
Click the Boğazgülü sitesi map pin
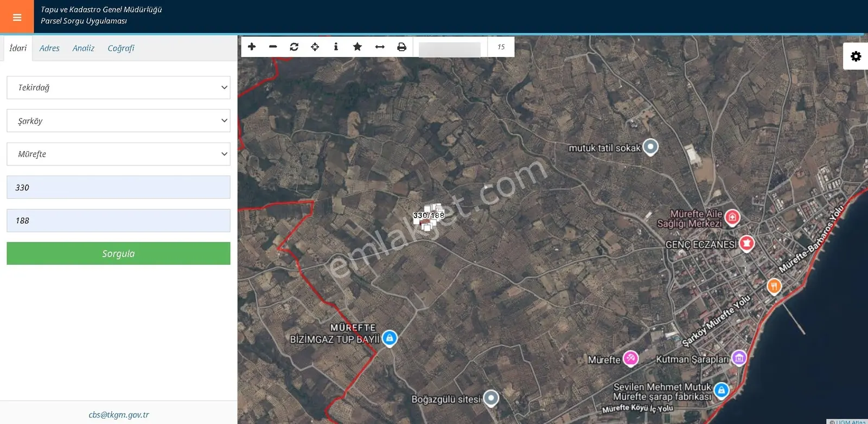coord(491,398)
